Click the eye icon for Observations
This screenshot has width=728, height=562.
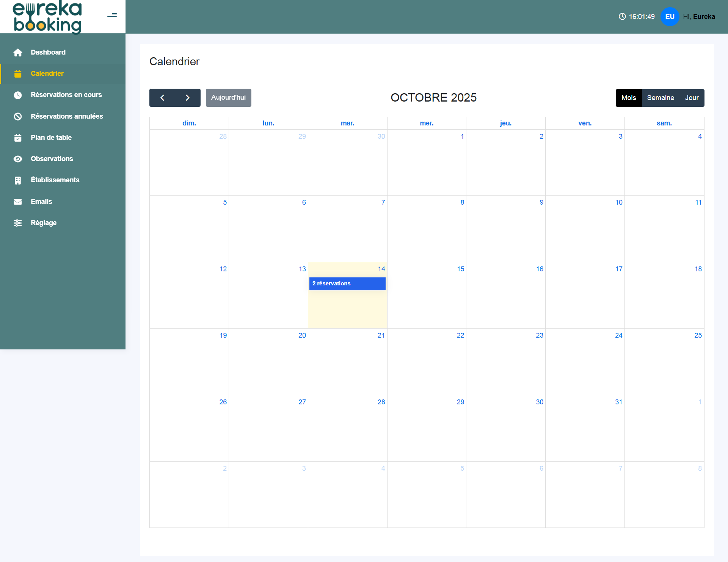click(x=18, y=159)
